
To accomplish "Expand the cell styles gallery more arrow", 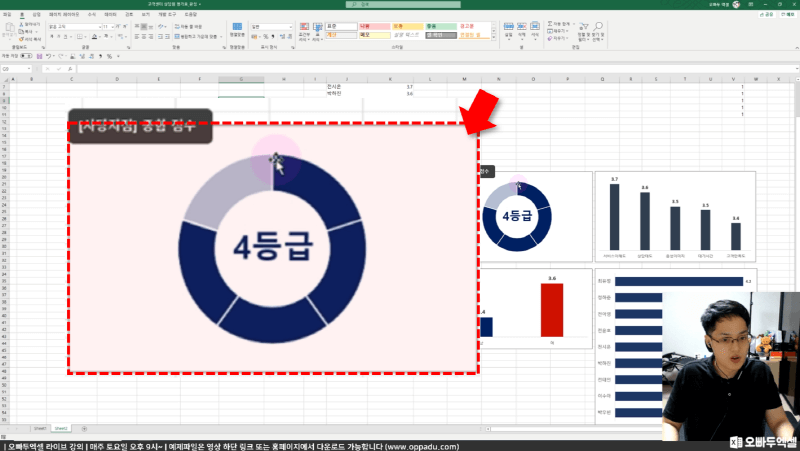I will tap(494, 38).
